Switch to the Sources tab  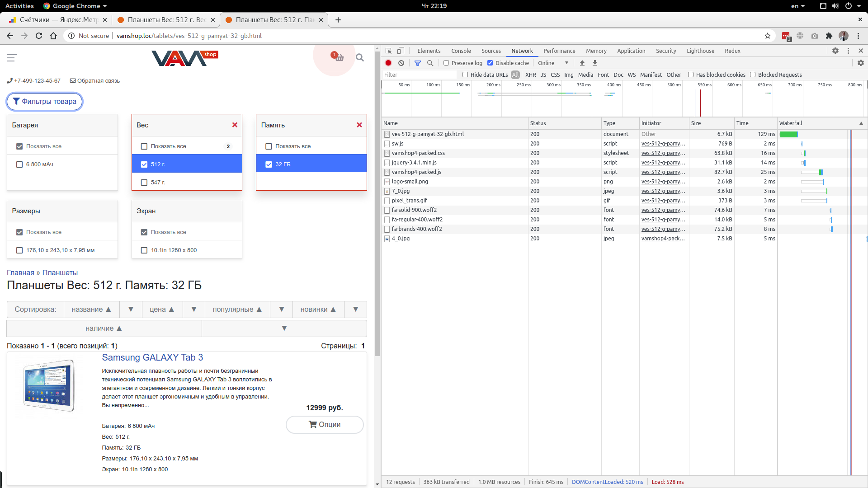[491, 51]
